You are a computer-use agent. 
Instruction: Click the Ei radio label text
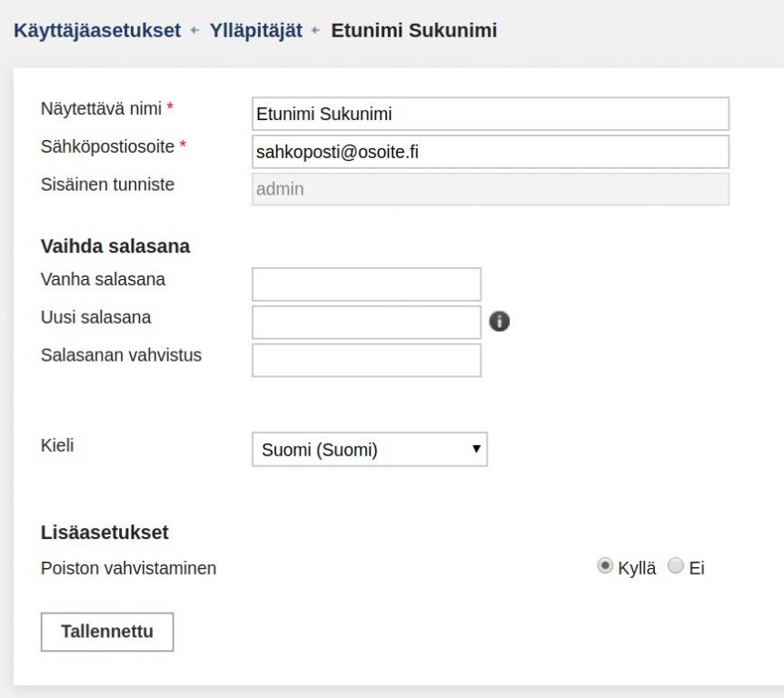[697, 568]
